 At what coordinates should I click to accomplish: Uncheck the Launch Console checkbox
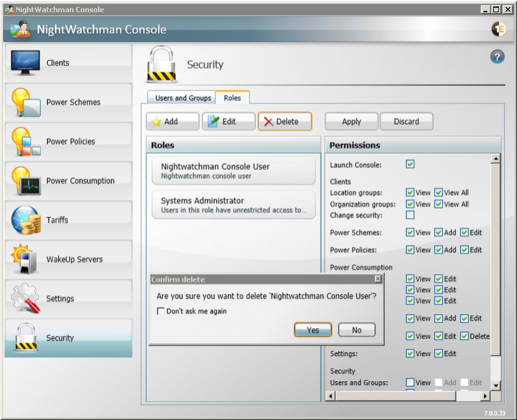coord(410,164)
